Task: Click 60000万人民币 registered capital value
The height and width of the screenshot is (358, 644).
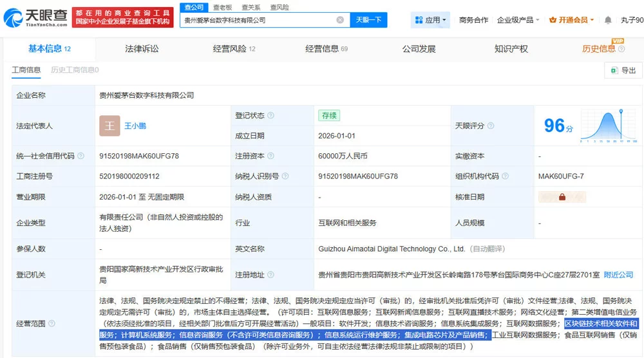Action: 343,156
